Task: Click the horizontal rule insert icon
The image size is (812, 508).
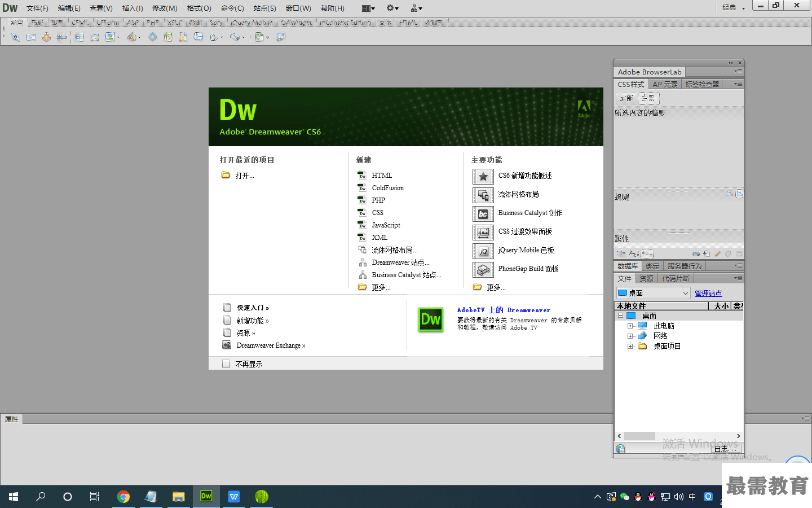Action: click(61, 37)
